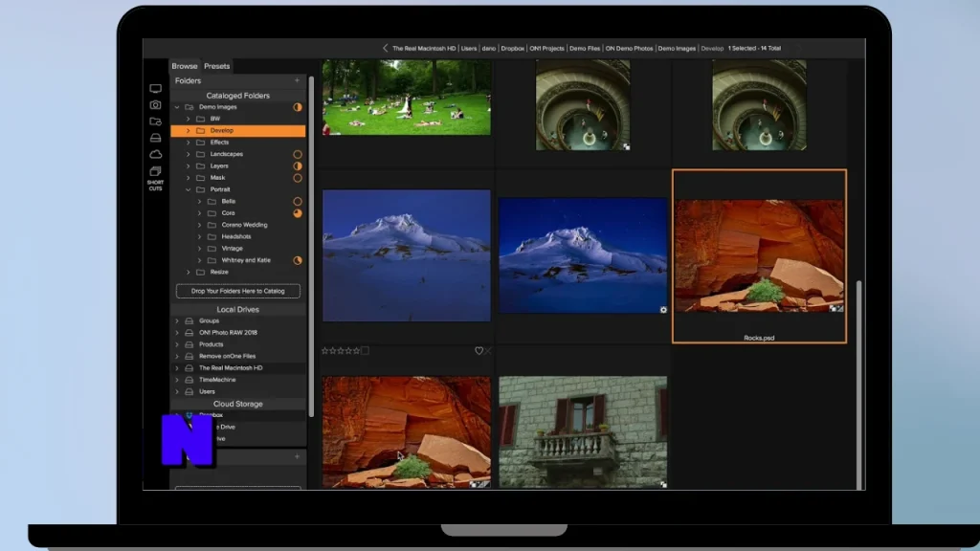
Task: Toggle catalog status circle for Cora
Action: tap(298, 213)
